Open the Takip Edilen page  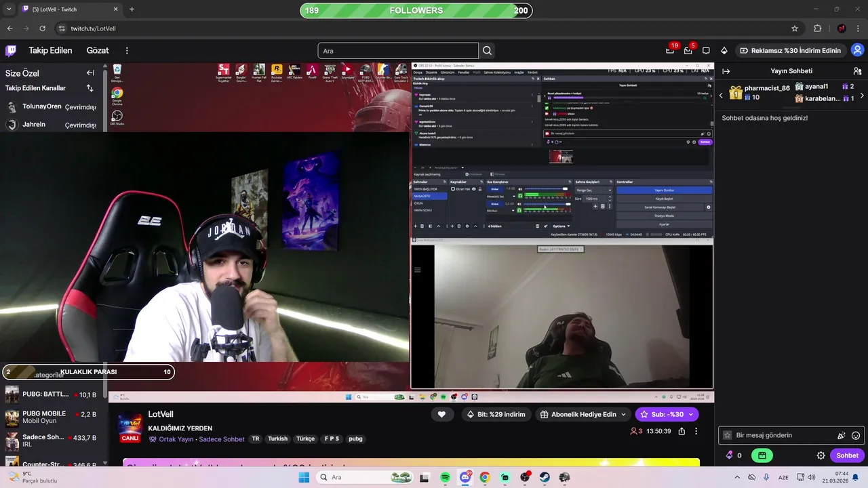[x=50, y=50]
